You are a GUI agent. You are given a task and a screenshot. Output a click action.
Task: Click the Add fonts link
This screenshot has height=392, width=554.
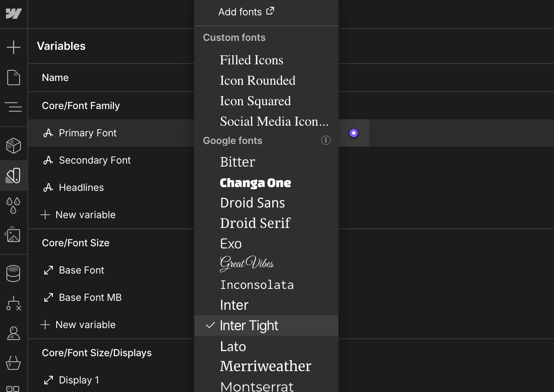coord(246,12)
